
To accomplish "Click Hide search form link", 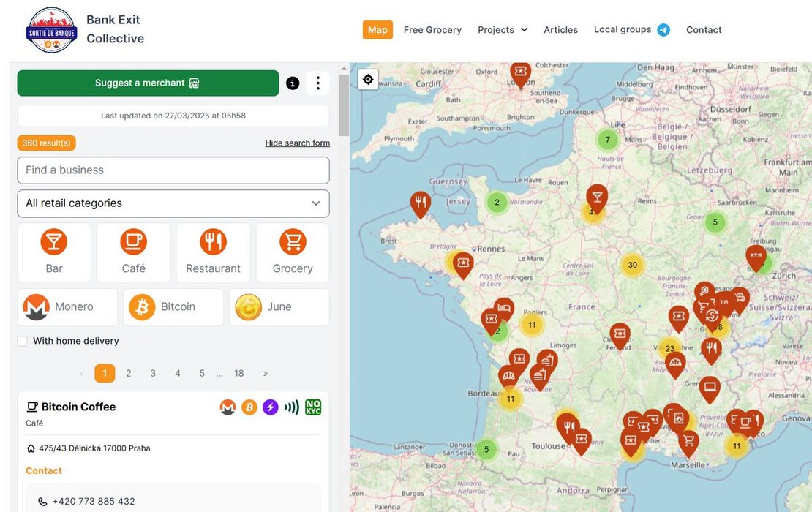I will (297, 143).
